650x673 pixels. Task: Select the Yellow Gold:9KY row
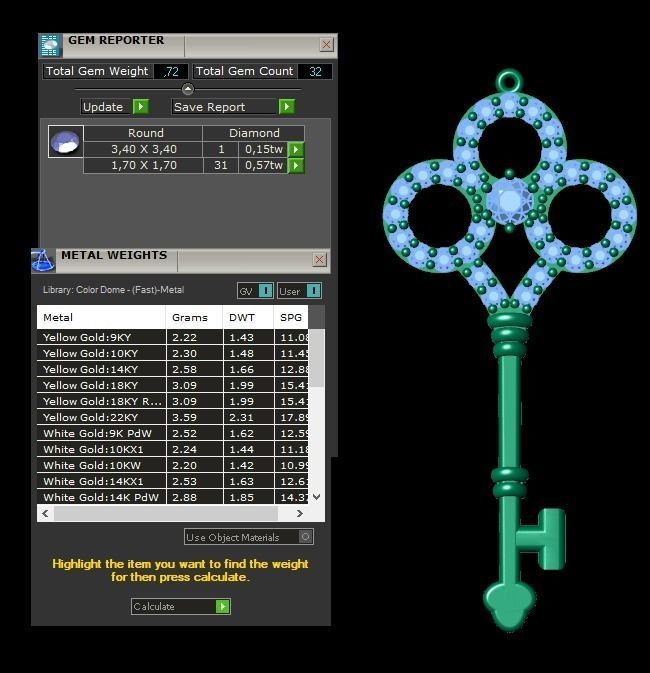click(173, 337)
